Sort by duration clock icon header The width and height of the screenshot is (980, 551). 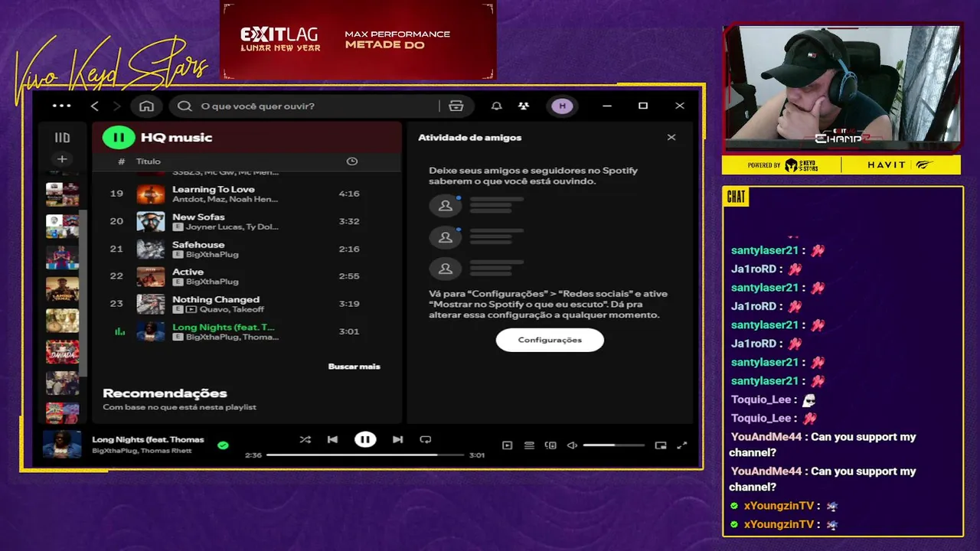[352, 161]
